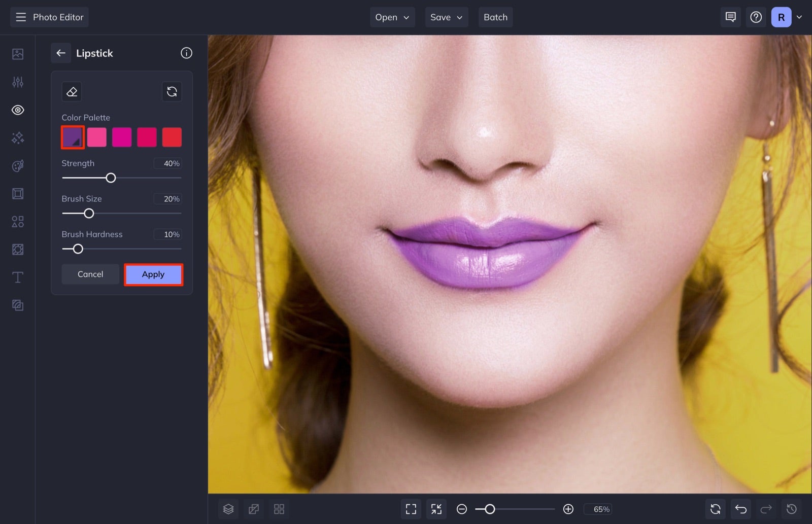The width and height of the screenshot is (812, 524).
Task: Switch to Batch mode
Action: tap(495, 17)
